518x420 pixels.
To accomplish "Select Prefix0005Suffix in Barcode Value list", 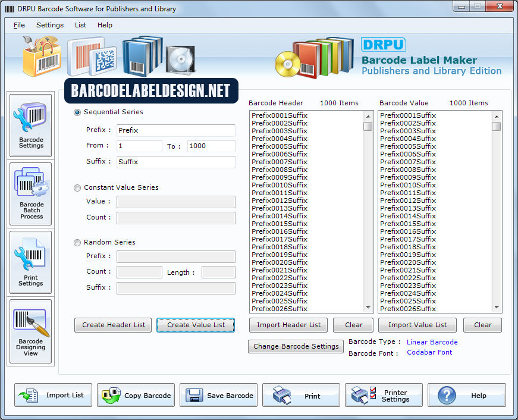I will pyautogui.click(x=408, y=146).
